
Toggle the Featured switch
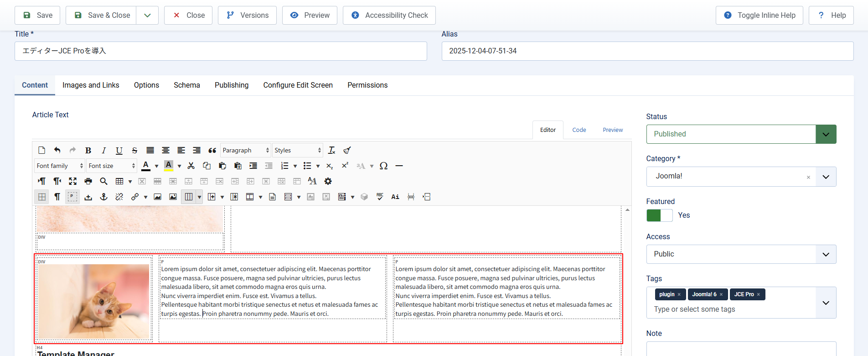(659, 215)
